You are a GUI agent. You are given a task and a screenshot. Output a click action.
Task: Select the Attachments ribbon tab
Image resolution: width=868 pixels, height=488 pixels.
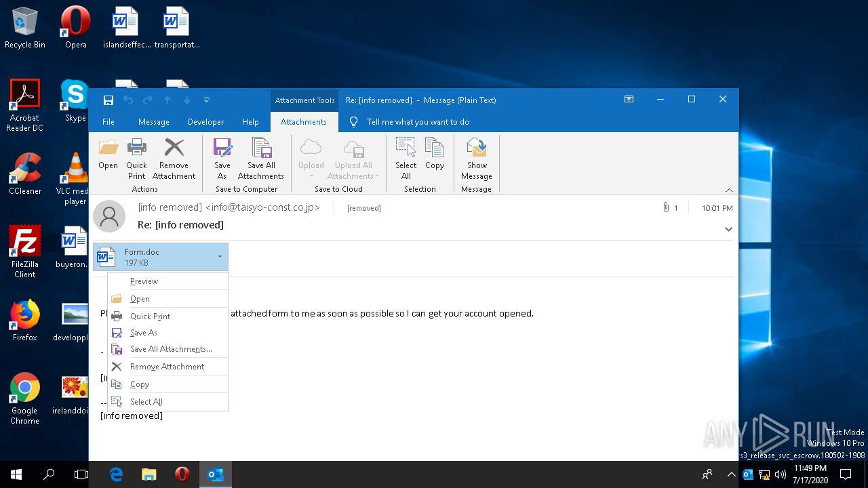[304, 122]
